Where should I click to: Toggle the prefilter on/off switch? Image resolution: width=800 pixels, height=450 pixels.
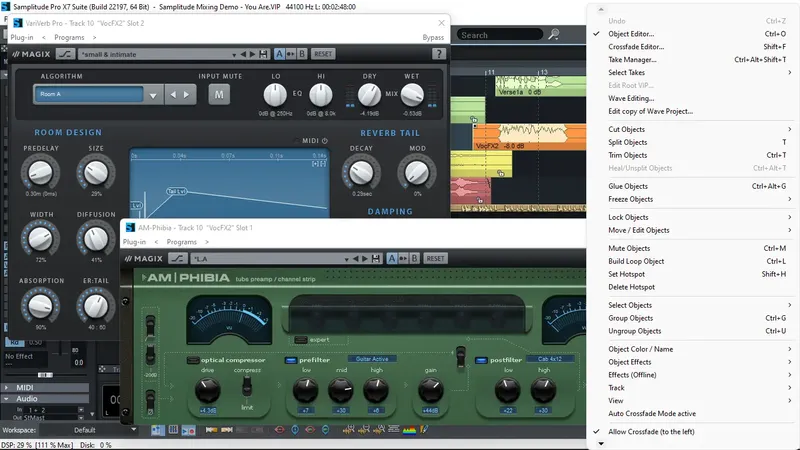pyautogui.click(x=291, y=360)
